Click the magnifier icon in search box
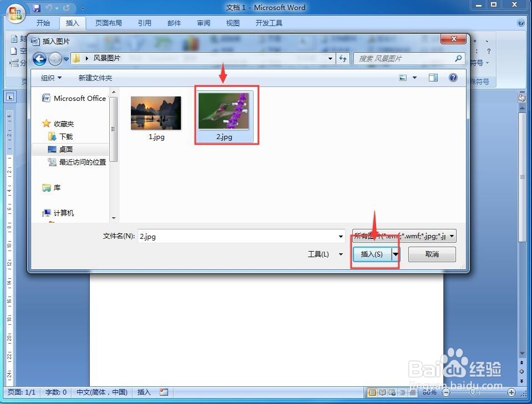Viewport: 532px width, 404px height. [x=458, y=58]
